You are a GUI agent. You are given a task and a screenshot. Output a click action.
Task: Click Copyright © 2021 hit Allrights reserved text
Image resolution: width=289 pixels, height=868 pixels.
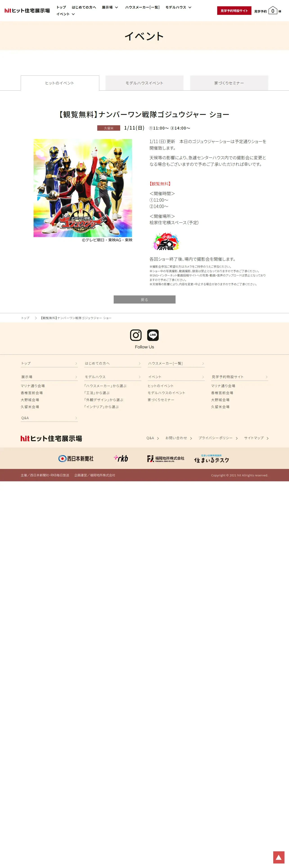239,475
